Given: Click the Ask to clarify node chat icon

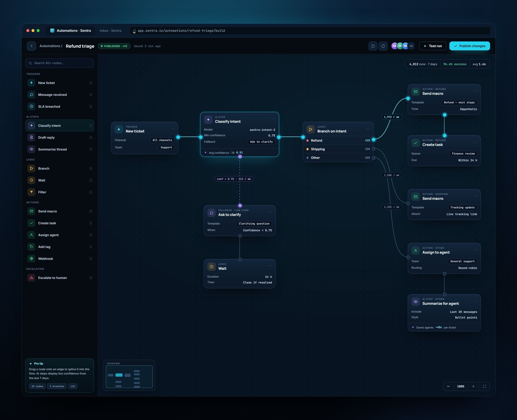Looking at the screenshot, I should (211, 213).
